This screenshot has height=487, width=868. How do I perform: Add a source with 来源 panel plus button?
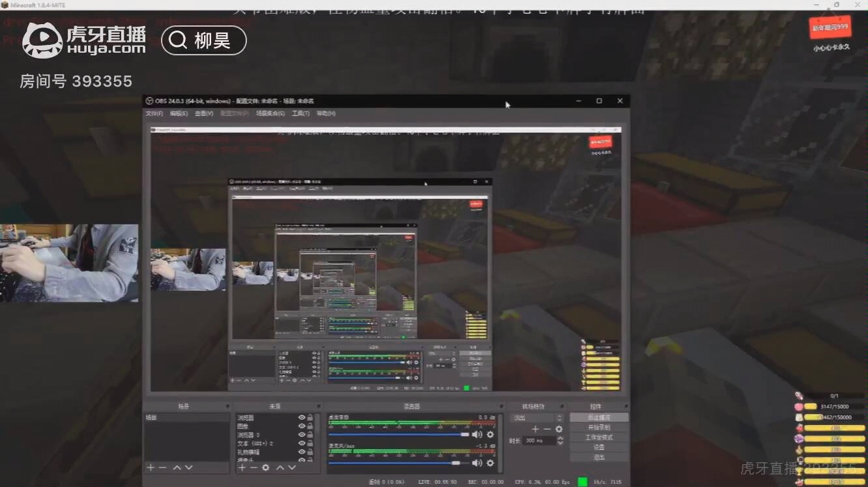(242, 467)
